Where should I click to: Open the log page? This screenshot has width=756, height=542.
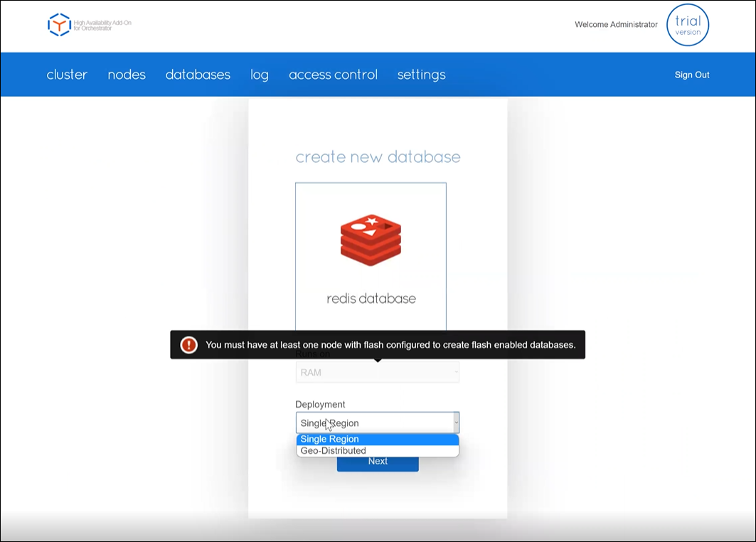pos(260,75)
